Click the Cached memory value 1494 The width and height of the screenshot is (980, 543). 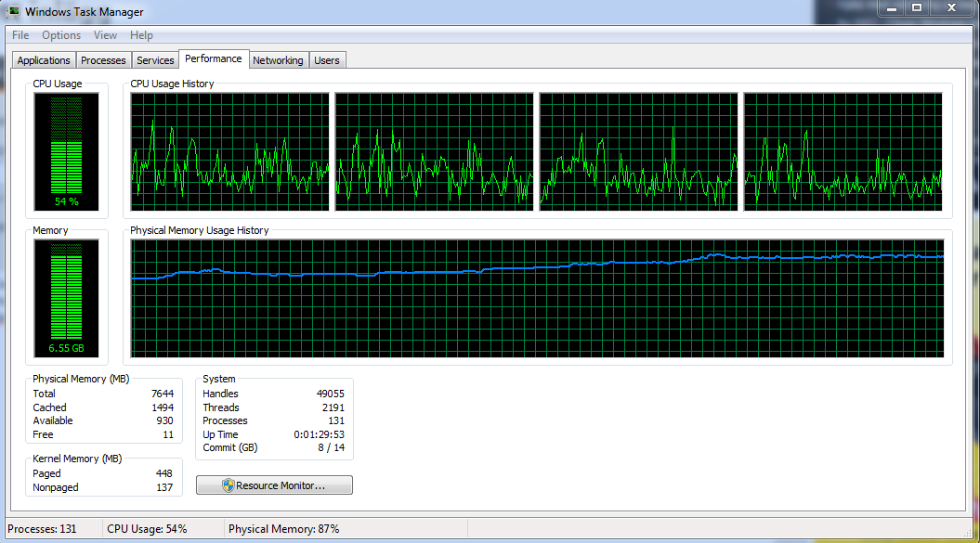coord(163,407)
